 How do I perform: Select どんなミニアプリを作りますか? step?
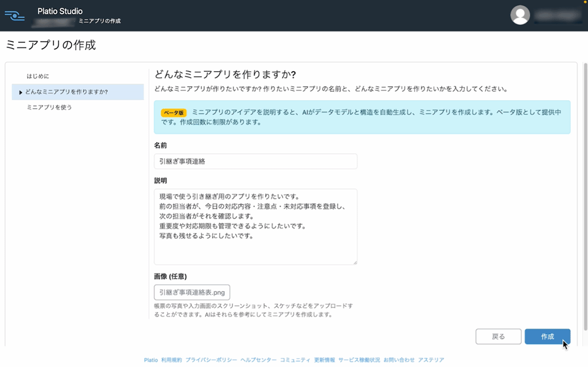coord(66,92)
